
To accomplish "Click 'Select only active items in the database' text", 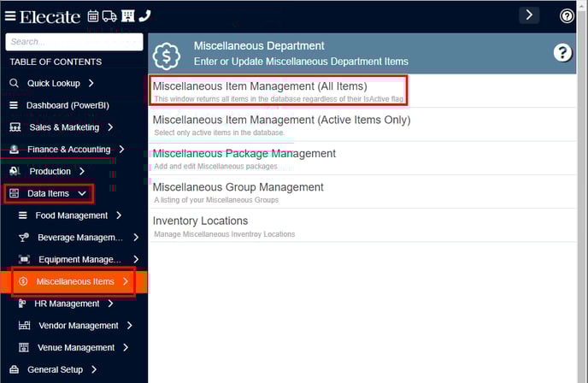I will click(x=220, y=133).
